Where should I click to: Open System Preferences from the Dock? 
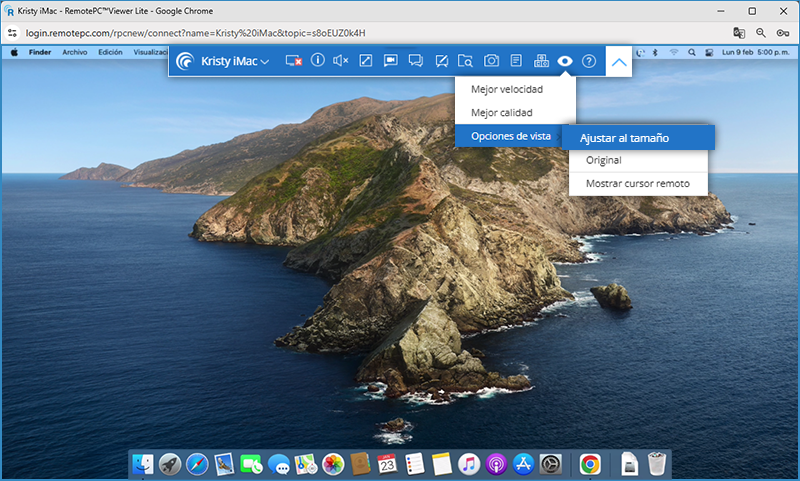551,464
